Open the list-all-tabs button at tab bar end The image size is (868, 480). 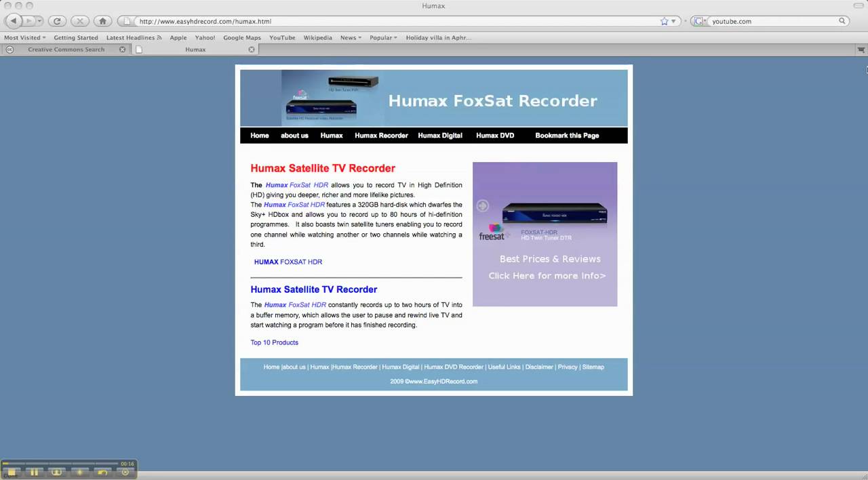[x=861, y=49]
